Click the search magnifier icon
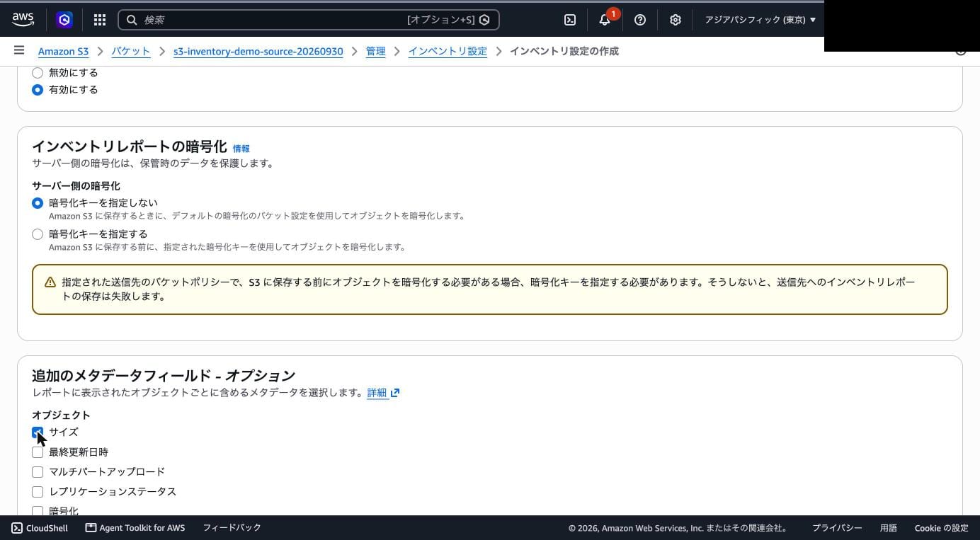Screen dimensions: 980x540 pyautogui.click(x=132, y=20)
